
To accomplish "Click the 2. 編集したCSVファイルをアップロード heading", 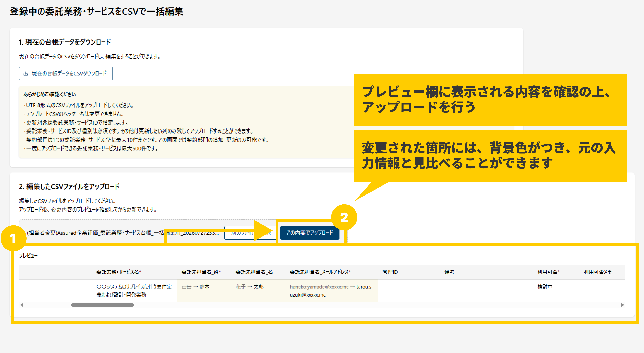I will 69,186.
